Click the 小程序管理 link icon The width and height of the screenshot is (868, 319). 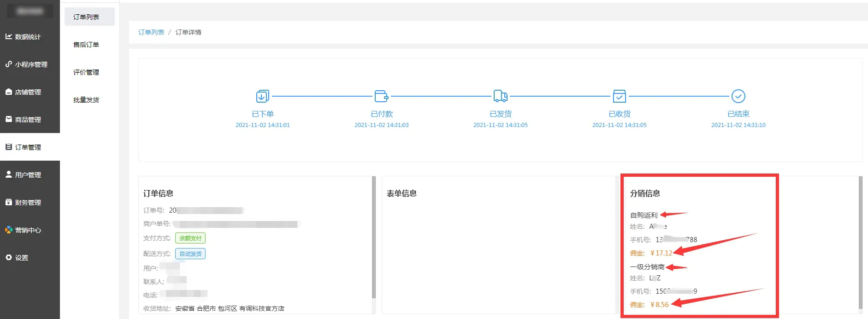9,64
